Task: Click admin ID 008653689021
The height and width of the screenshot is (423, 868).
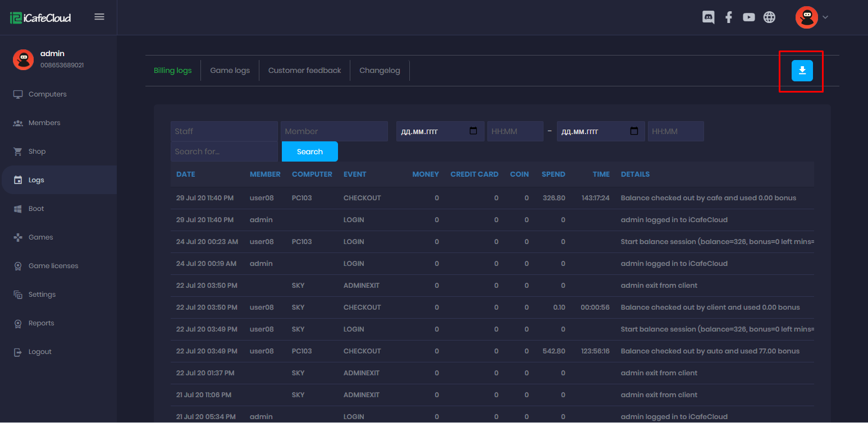Action: (x=62, y=66)
